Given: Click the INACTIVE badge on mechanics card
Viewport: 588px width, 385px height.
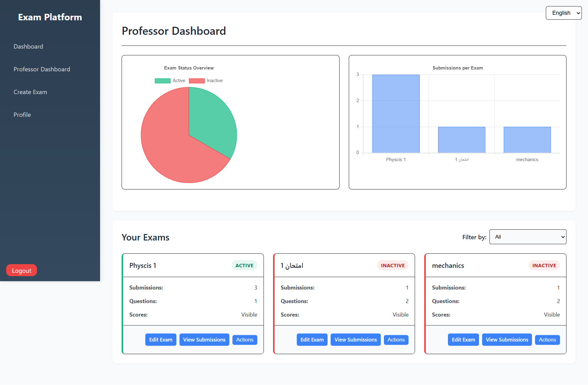Looking at the screenshot, I should 544,265.
